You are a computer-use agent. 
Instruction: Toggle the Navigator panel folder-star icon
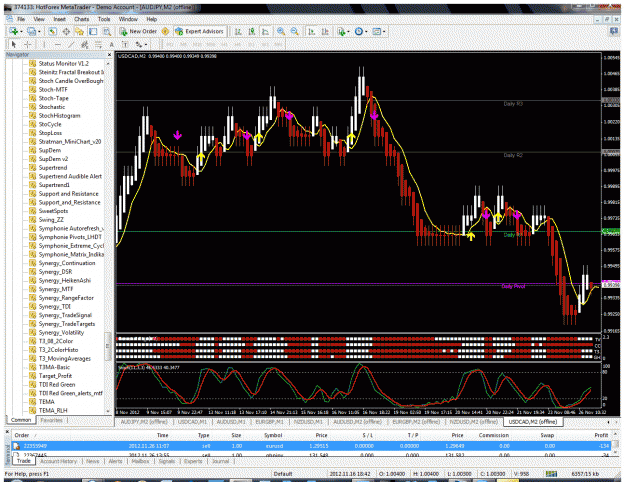79,31
